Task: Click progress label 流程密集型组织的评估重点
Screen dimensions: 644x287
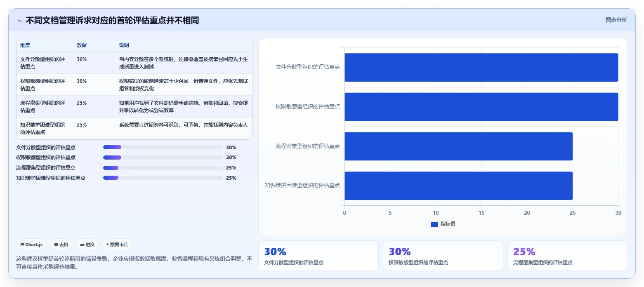Action: pyautogui.click(x=46, y=168)
